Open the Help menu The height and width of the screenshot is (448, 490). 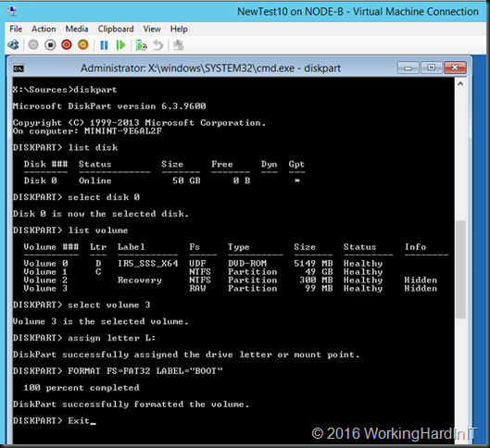[179, 29]
